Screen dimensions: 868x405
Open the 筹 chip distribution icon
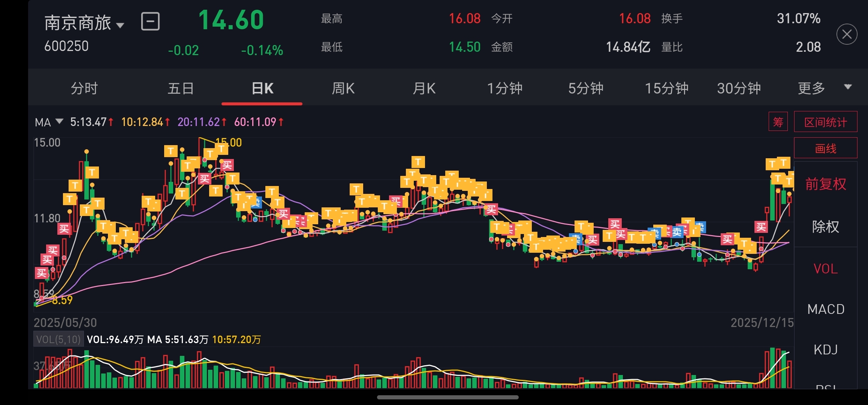pyautogui.click(x=778, y=121)
